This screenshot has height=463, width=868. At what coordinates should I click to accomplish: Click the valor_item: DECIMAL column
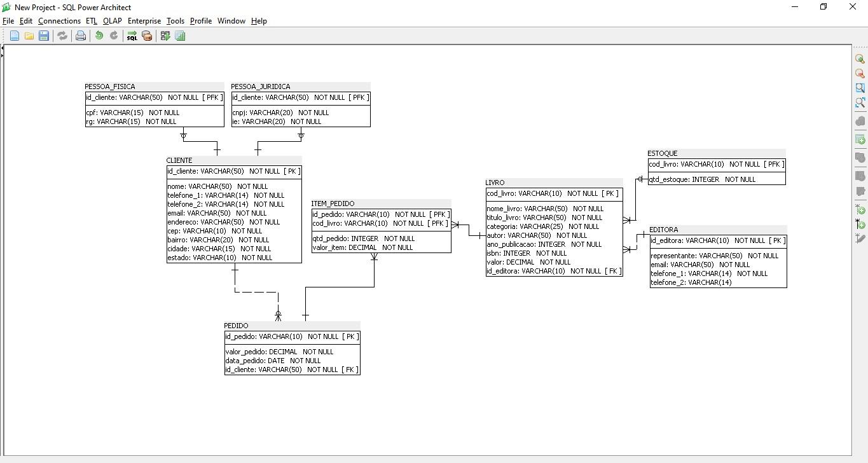[363, 247]
